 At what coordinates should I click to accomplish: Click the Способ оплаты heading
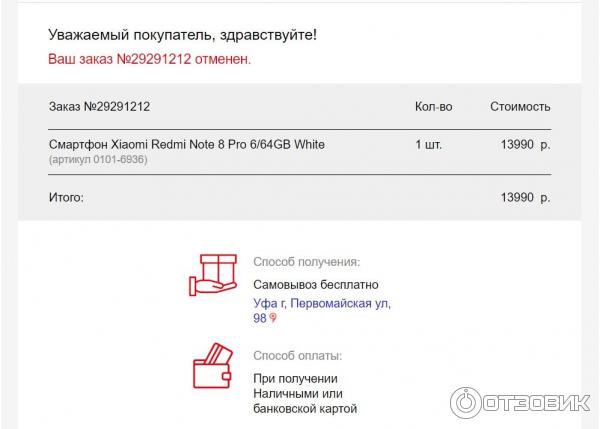tap(297, 355)
